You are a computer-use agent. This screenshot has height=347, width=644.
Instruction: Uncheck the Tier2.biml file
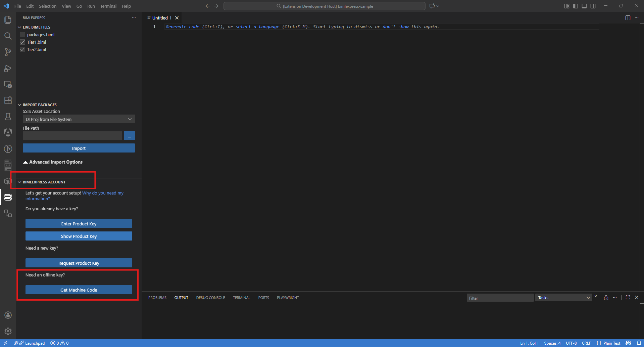coord(22,49)
